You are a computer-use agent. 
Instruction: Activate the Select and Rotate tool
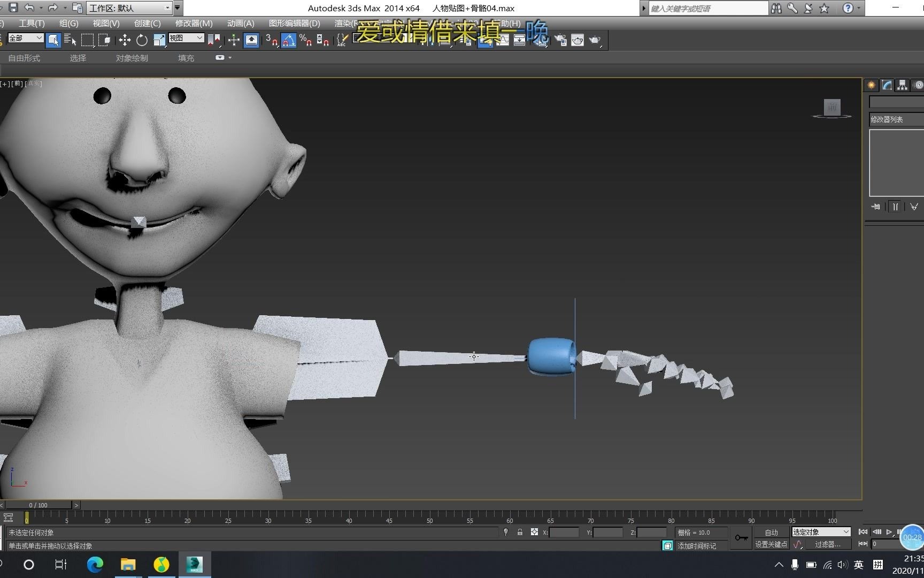coord(142,40)
